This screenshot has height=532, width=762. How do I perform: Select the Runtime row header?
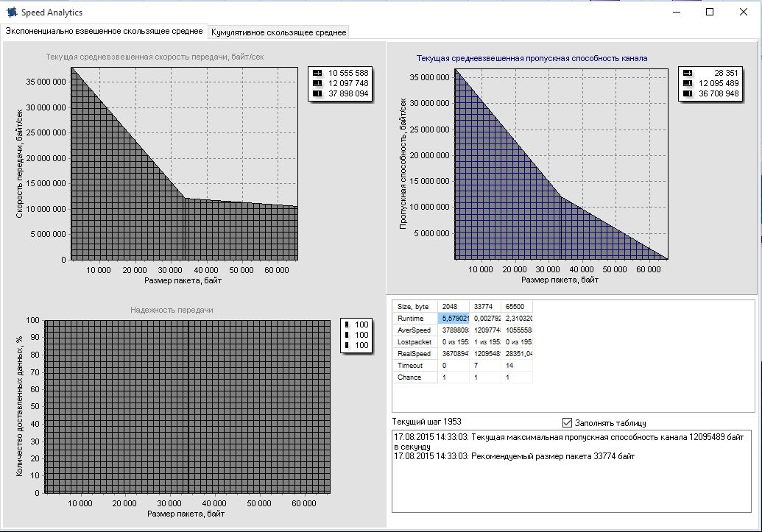[414, 318]
